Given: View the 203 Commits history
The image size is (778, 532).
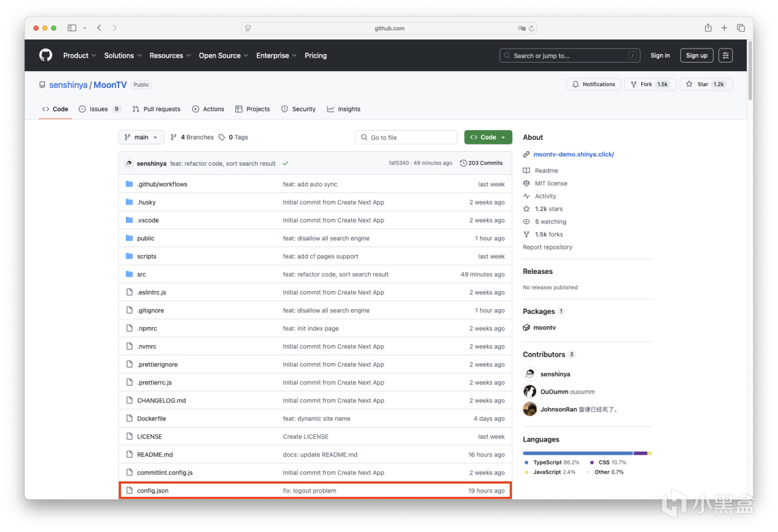Looking at the screenshot, I should (x=481, y=163).
